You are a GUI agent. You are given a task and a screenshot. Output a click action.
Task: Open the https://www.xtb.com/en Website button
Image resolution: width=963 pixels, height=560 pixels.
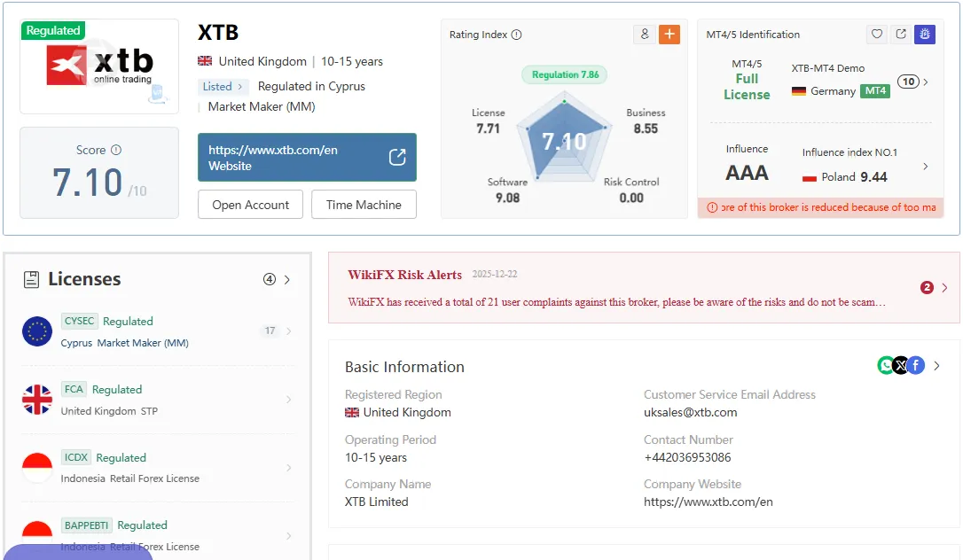(x=307, y=157)
